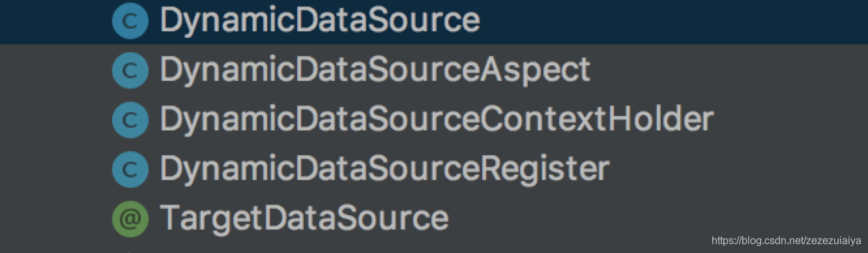Click the DynamicDataSourceContextHolder class icon
This screenshot has height=253, width=868.
coord(130,119)
